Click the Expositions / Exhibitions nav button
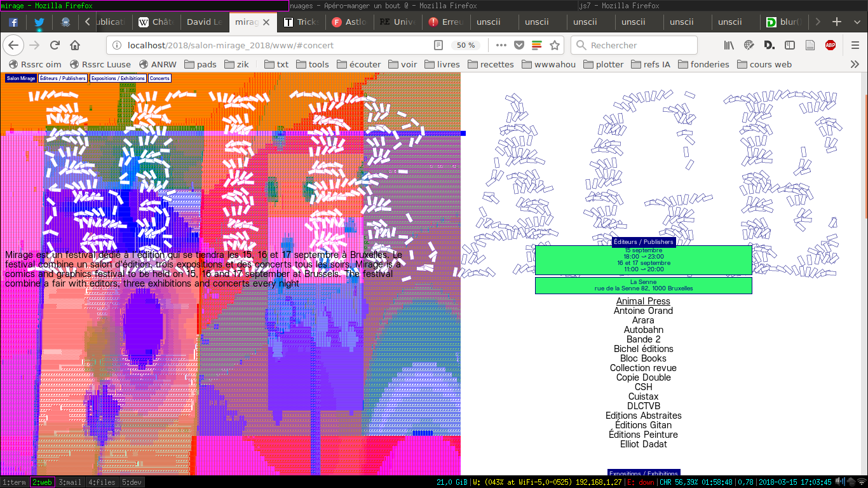Screen dimensions: 868x488 (118, 78)
